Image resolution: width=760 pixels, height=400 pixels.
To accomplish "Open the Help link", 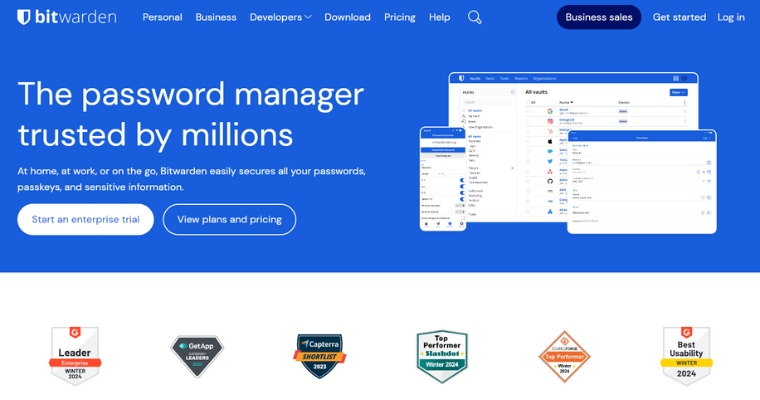I will tap(439, 17).
